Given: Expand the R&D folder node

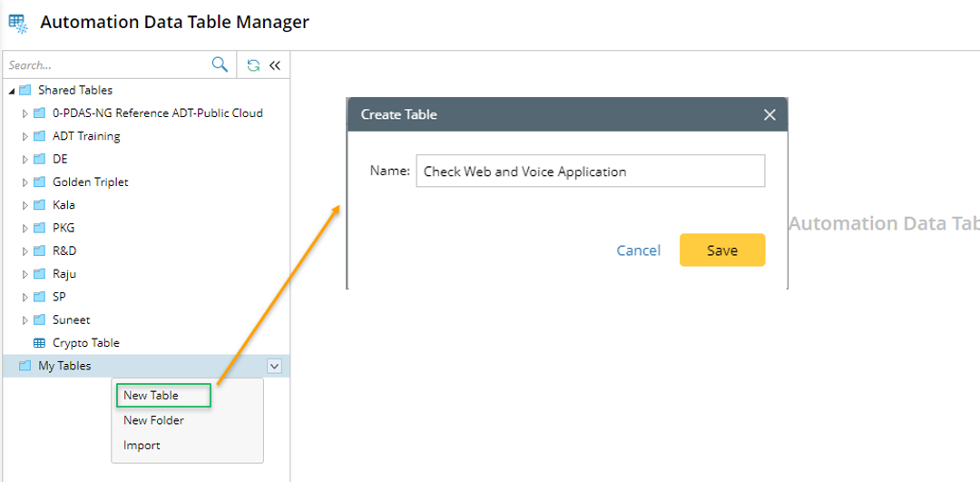Looking at the screenshot, I should [x=25, y=251].
